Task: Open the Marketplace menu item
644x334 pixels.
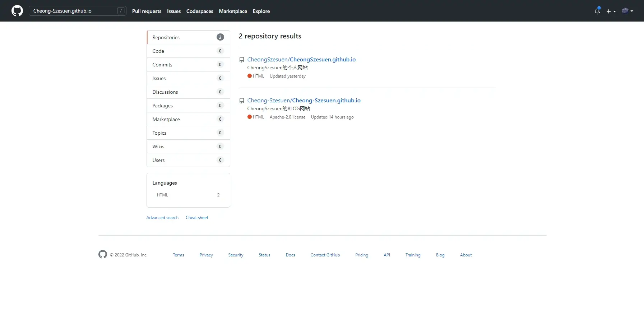Action: coord(233,11)
